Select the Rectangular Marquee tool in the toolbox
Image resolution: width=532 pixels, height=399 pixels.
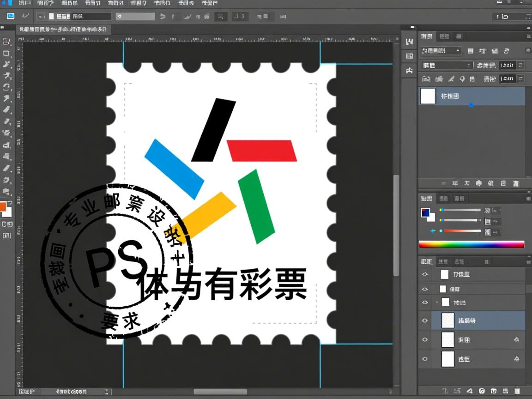click(6, 54)
